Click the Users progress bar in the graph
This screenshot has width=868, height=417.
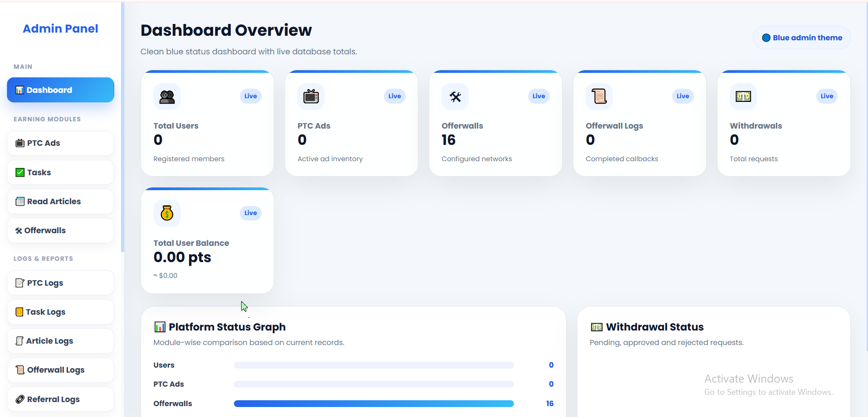point(374,365)
